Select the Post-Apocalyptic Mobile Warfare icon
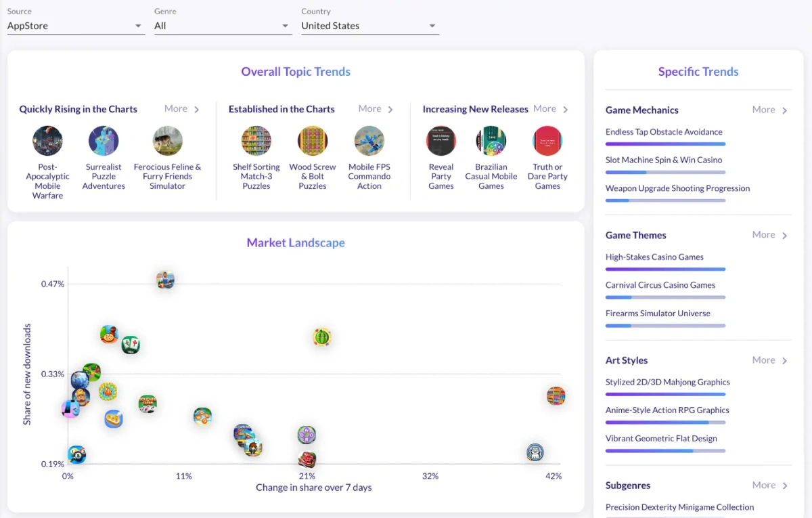The width and height of the screenshot is (812, 518). [x=47, y=140]
